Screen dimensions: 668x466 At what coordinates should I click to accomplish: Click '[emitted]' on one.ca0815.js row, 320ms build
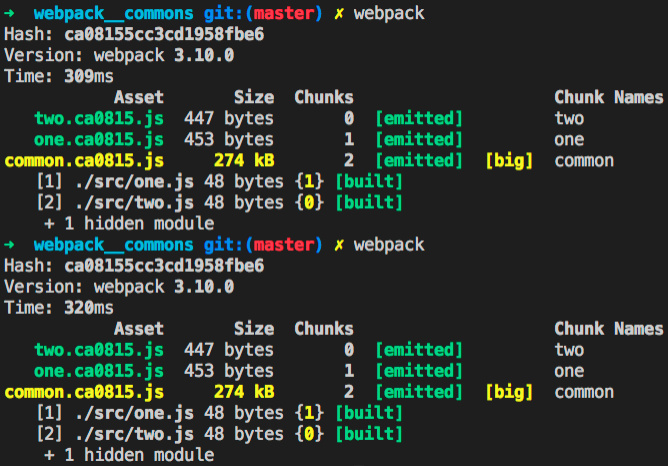tap(419, 371)
